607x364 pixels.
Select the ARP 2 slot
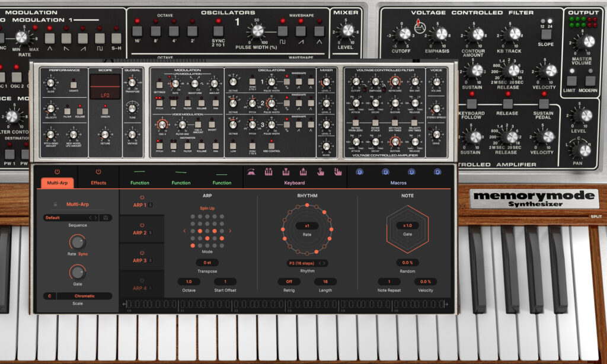142,229
